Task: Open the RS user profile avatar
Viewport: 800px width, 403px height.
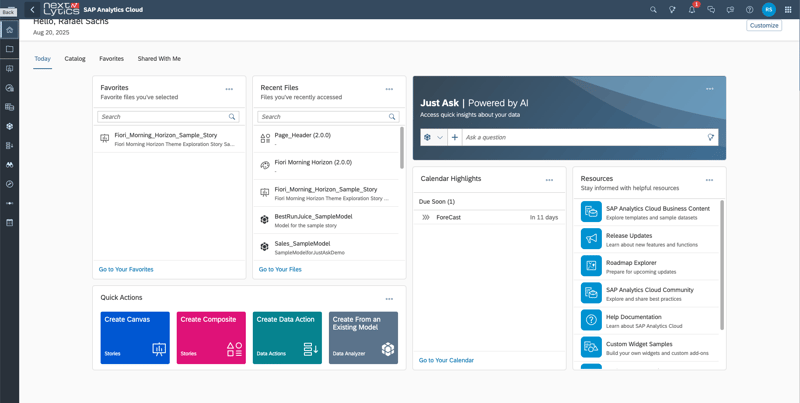Action: coord(768,9)
